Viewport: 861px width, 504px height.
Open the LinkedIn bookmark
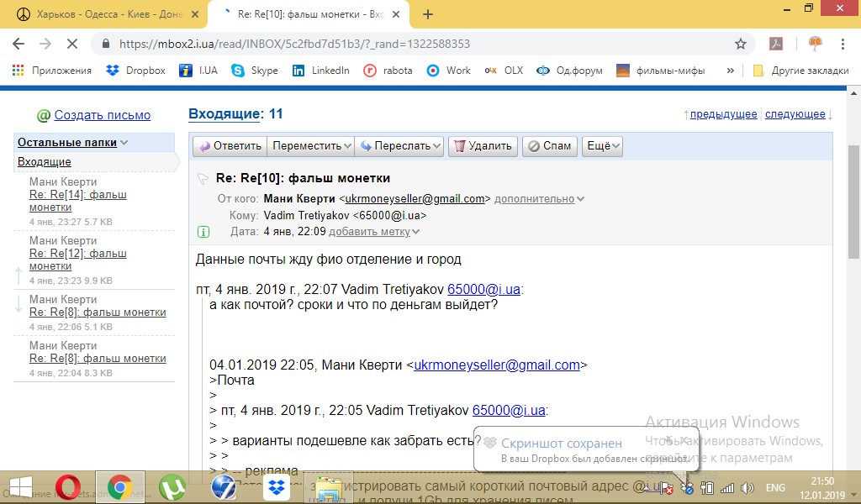tap(320, 71)
